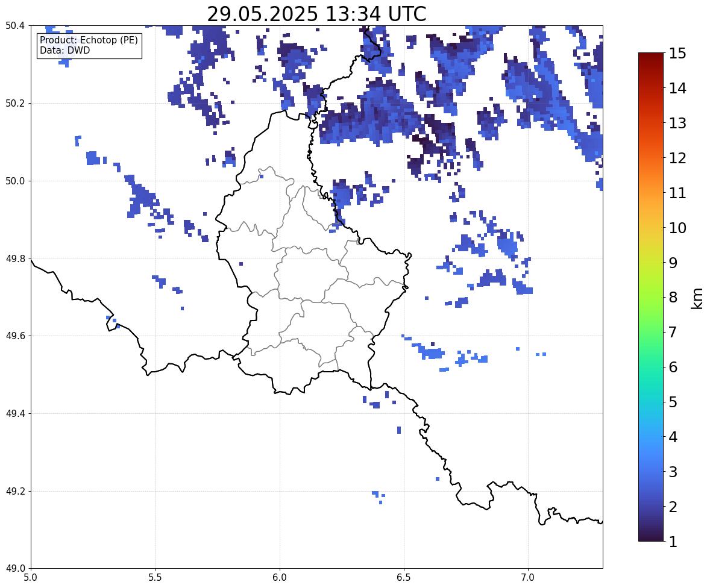Click the colorbar tick label "14"

tap(677, 89)
